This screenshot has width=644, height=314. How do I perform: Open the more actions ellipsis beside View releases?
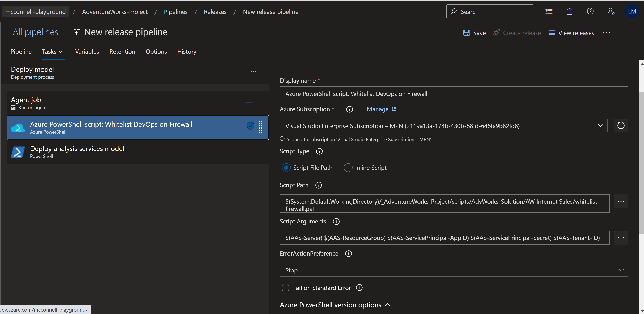pos(606,33)
